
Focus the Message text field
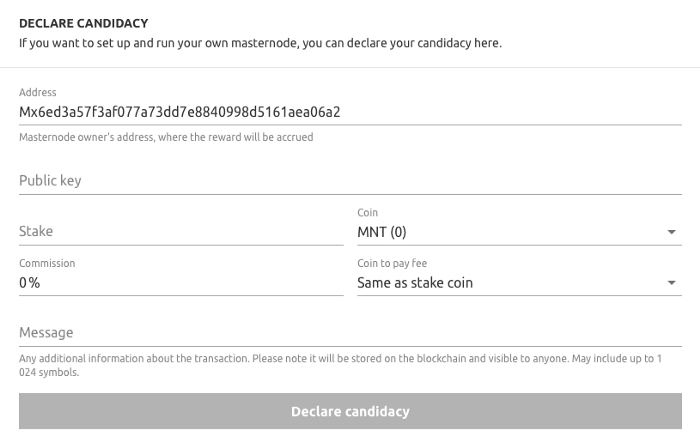350,332
